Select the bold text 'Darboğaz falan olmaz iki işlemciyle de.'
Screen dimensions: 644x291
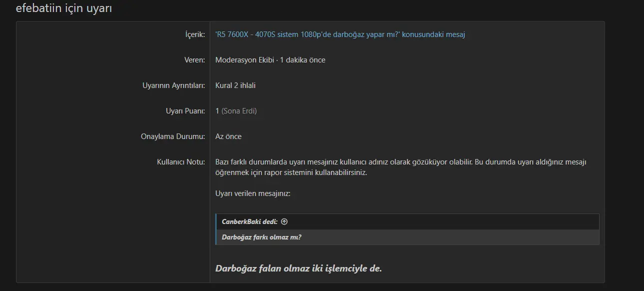(x=299, y=268)
